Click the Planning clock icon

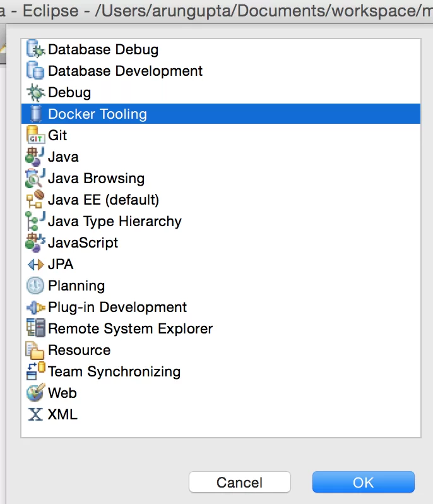tap(35, 285)
